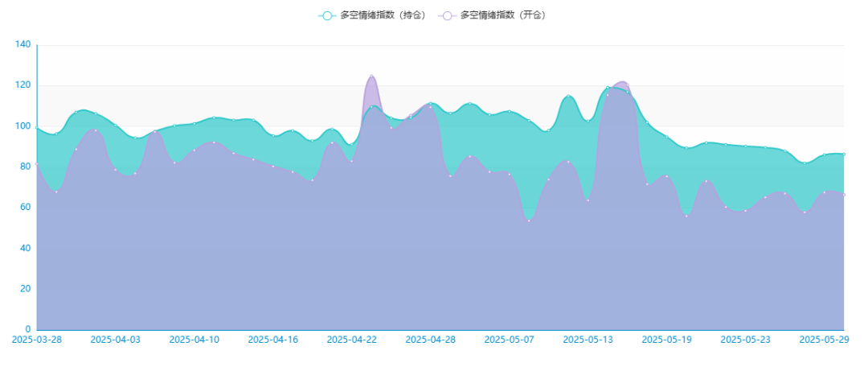Click the 60 y-axis tick label
Image resolution: width=868 pixels, height=375 pixels.
[25, 208]
